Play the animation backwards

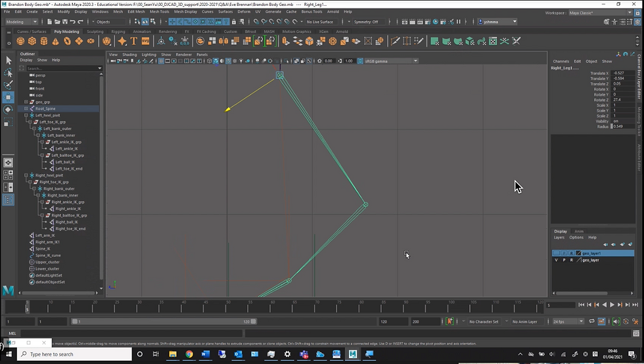tap(604, 305)
